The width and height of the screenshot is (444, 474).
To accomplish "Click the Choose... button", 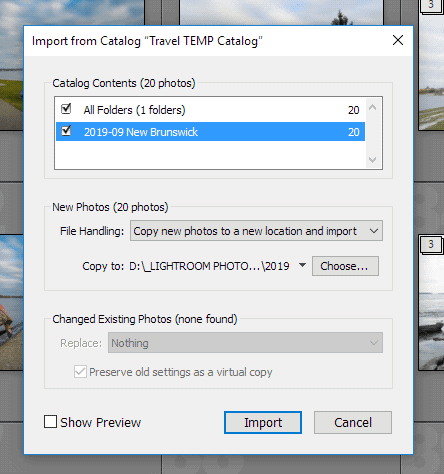I will [345, 266].
